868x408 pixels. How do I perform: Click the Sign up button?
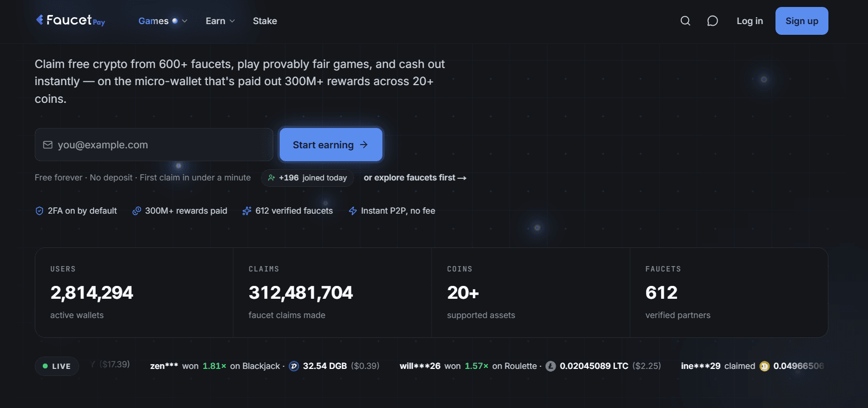click(802, 21)
